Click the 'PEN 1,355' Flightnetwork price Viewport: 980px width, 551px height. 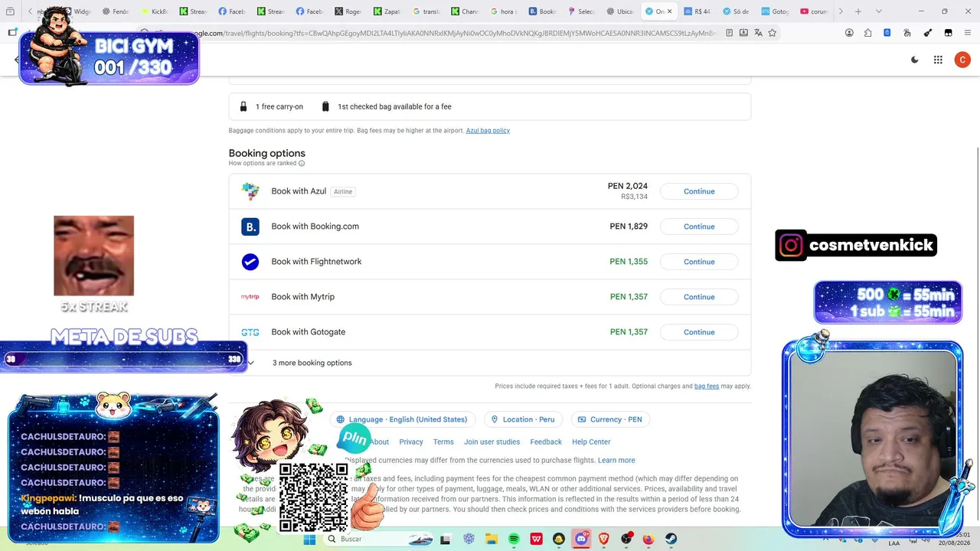click(629, 262)
